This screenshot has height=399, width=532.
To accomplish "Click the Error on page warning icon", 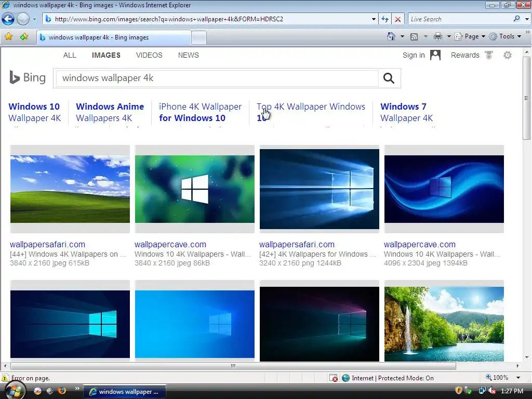I will click(5, 378).
